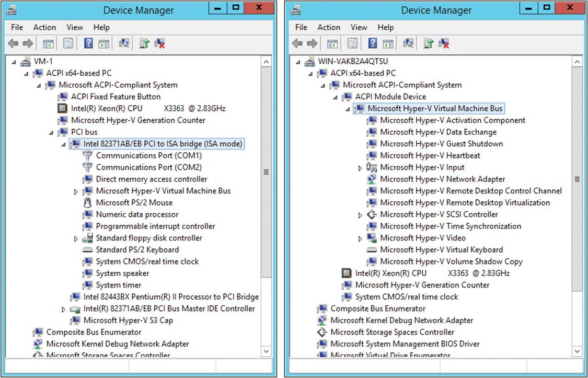Collapse Intel 82371AB/EB PCI to ISA bridge node

point(63,144)
